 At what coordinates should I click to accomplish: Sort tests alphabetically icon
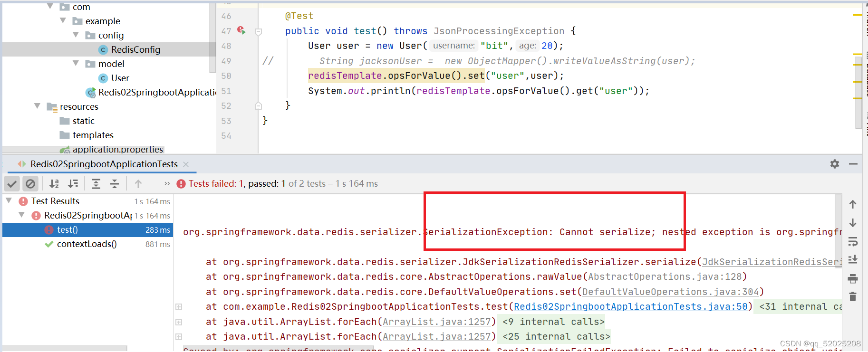55,184
